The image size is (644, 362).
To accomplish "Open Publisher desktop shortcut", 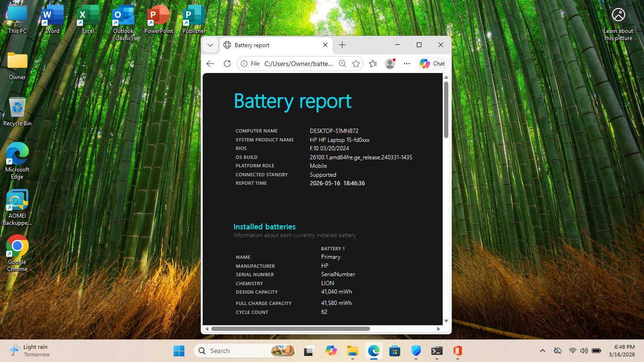I will 194,19.
